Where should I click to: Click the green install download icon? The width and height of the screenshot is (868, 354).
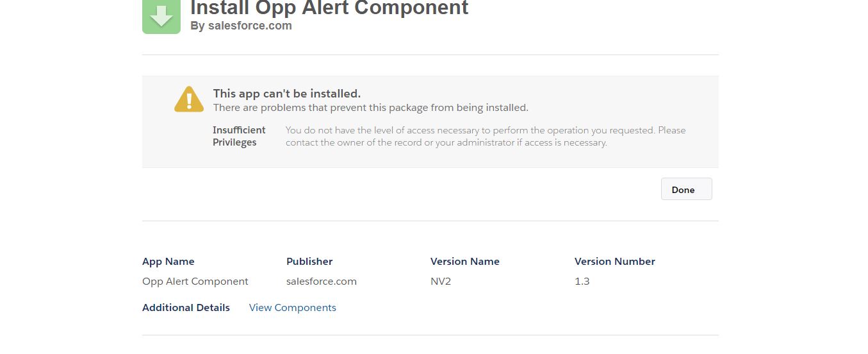click(x=161, y=15)
